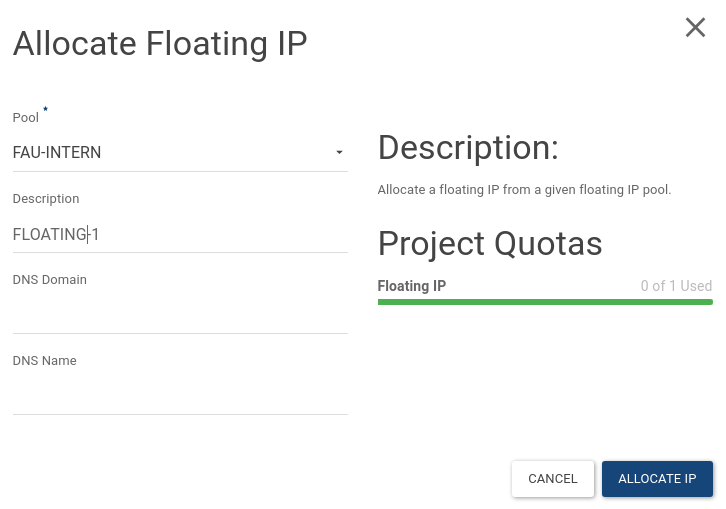Image resolution: width=726 pixels, height=509 pixels.
Task: Click the 0 of 1 Used text
Action: click(676, 286)
